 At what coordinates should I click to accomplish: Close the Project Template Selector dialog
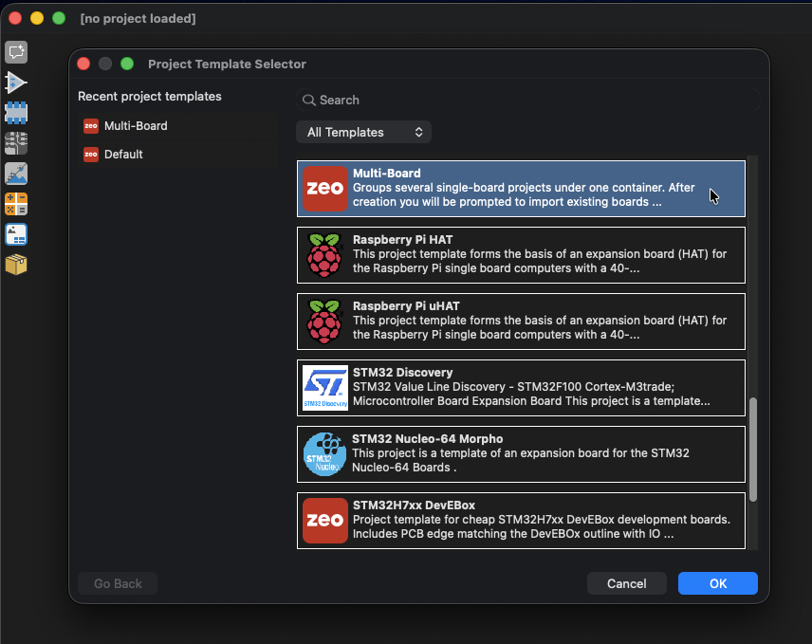(83, 64)
